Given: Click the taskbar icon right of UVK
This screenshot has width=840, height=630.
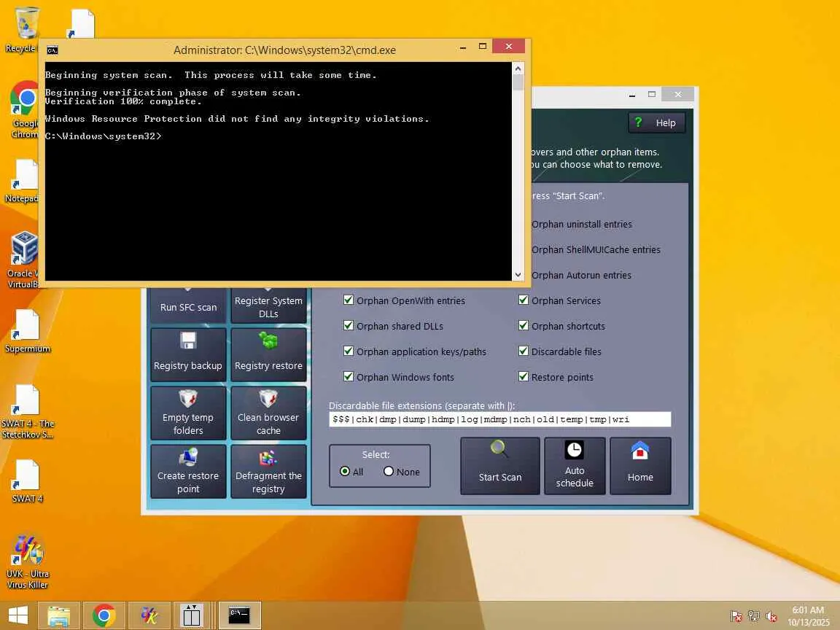Looking at the screenshot, I should pyautogui.click(x=191, y=615).
